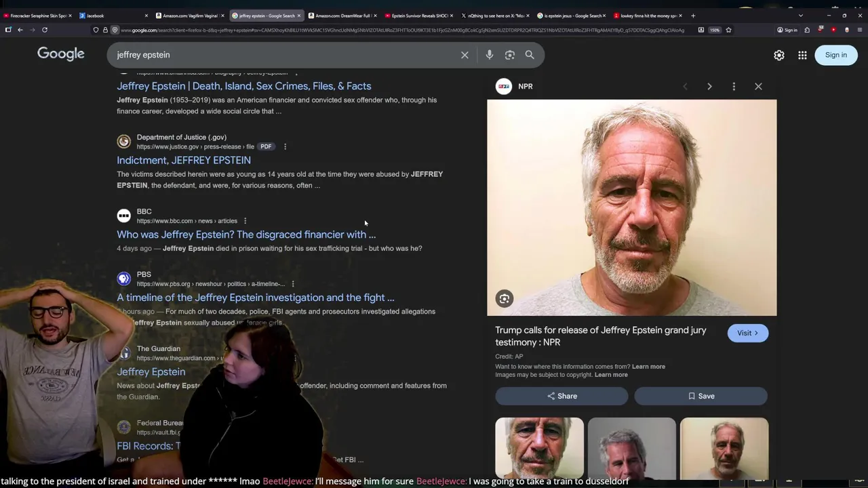Show the next image in the preview panel
The image size is (868, 488).
pos(709,87)
